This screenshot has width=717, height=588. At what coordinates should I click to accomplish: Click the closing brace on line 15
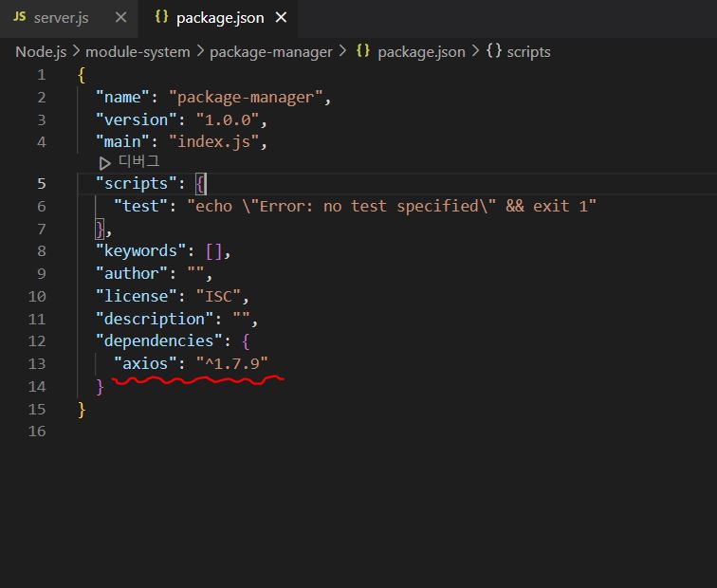82,410
